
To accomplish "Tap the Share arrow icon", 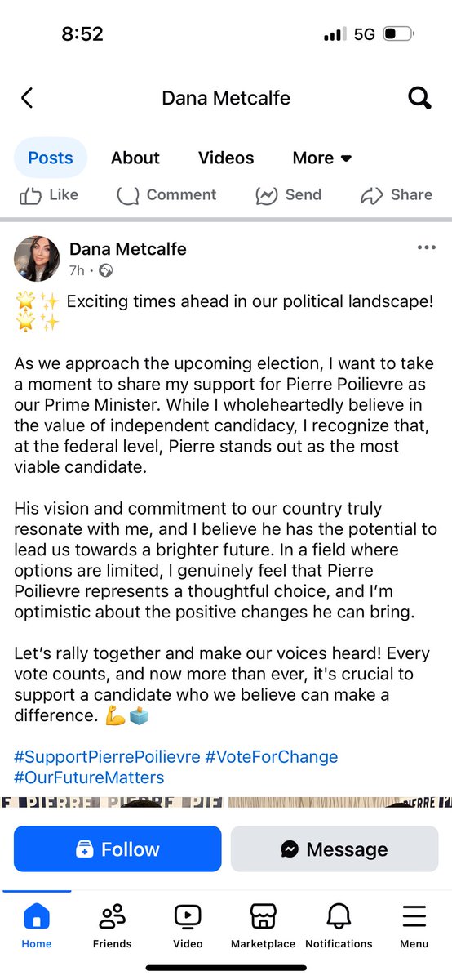I will (x=372, y=195).
